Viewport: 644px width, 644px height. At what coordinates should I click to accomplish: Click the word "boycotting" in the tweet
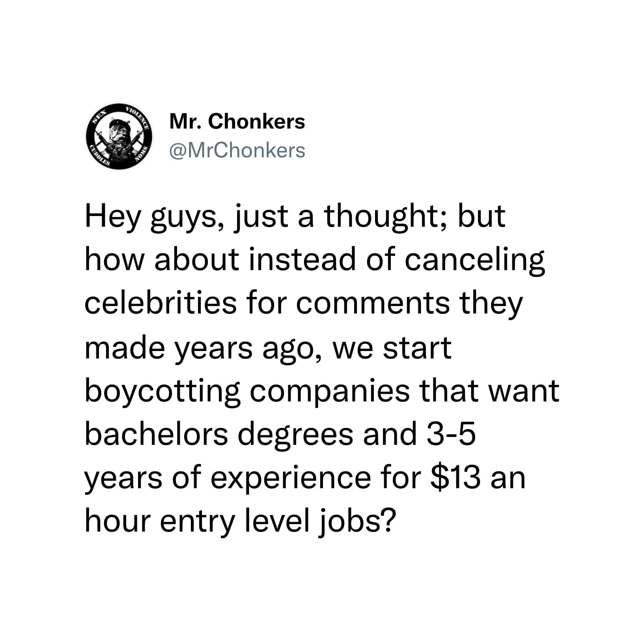pyautogui.click(x=162, y=391)
